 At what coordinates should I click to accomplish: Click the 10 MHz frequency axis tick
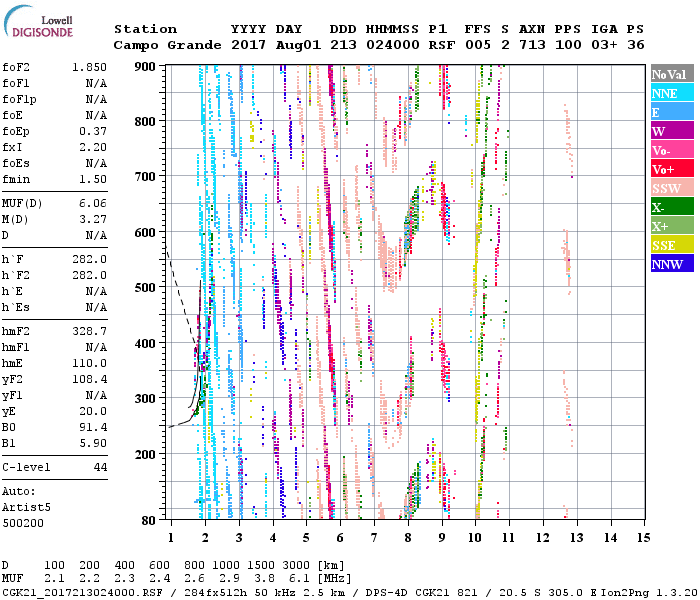476,538
